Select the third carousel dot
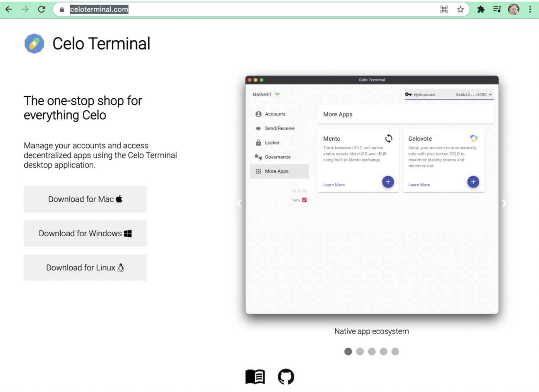The image size is (539, 392). tap(372, 351)
